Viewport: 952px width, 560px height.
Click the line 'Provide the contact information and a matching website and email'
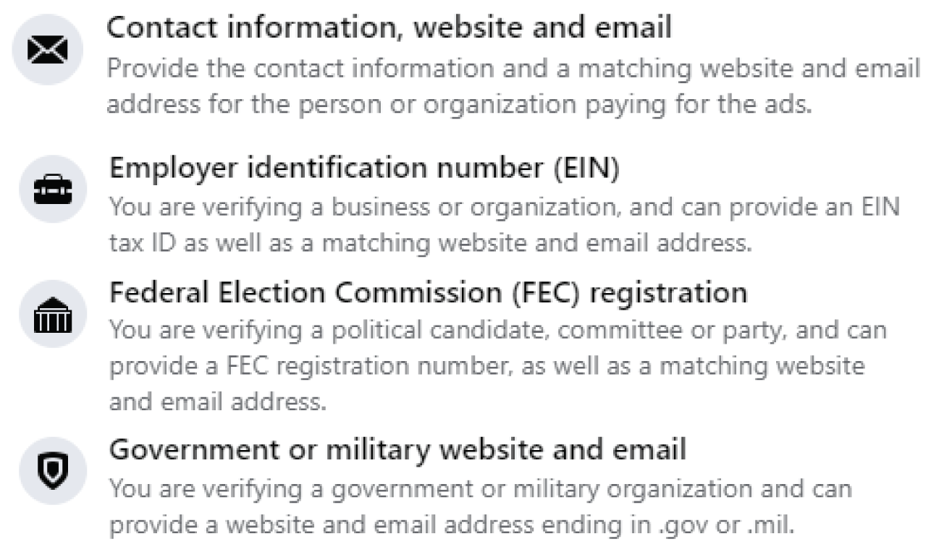[514, 69]
